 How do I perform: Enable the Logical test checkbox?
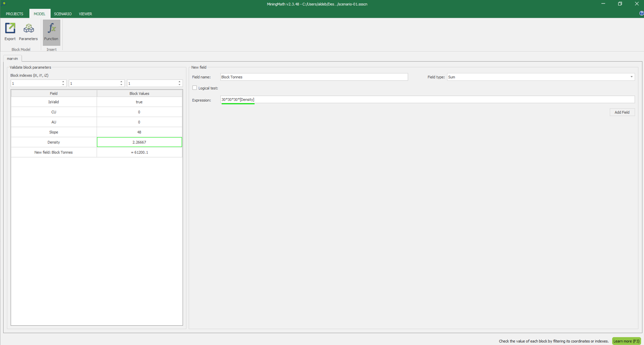coord(195,88)
